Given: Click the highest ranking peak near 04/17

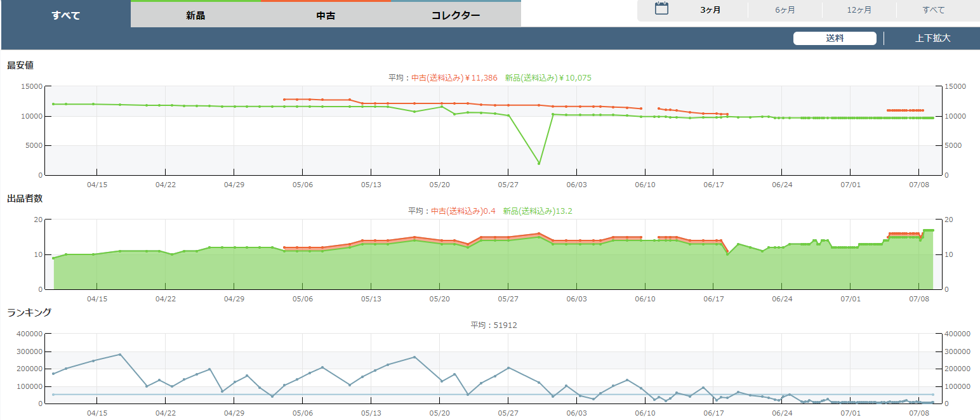Looking at the screenshot, I should (120, 355).
